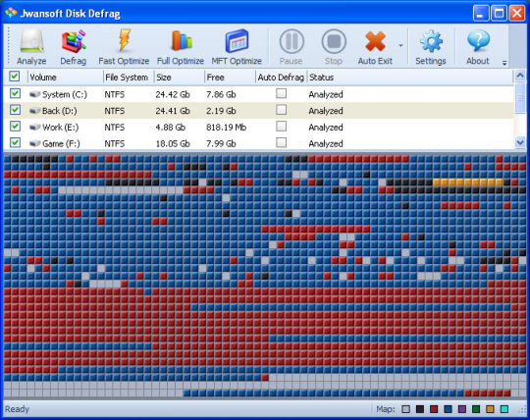Click the volume list scrollbar thumb
Image resolution: width=530 pixels, height=420 pixels.
pyautogui.click(x=520, y=97)
